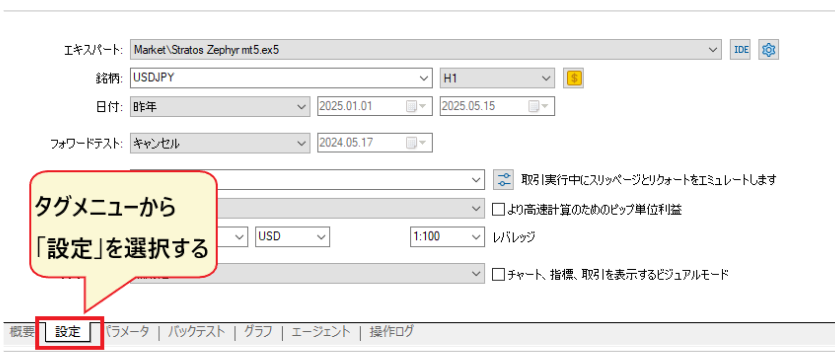Open expert properties gear icon
The height and width of the screenshot is (360, 835).
768,50
